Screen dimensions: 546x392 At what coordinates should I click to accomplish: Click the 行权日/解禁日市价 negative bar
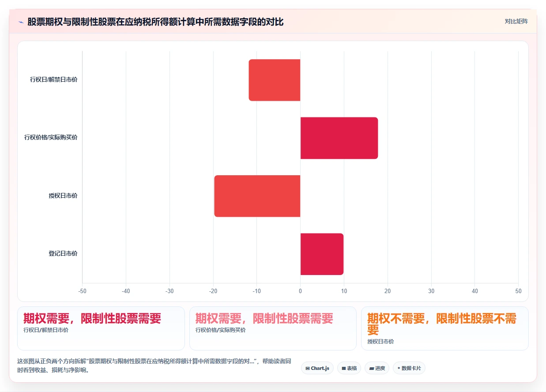coord(275,80)
